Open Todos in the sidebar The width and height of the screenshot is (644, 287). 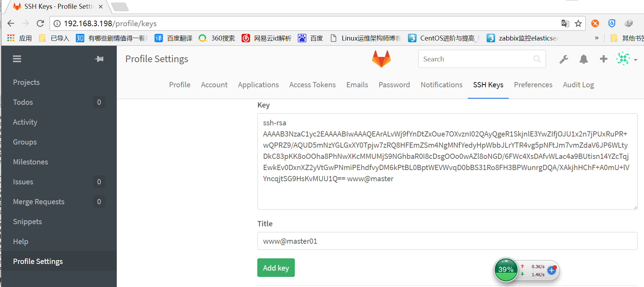click(x=59, y=102)
